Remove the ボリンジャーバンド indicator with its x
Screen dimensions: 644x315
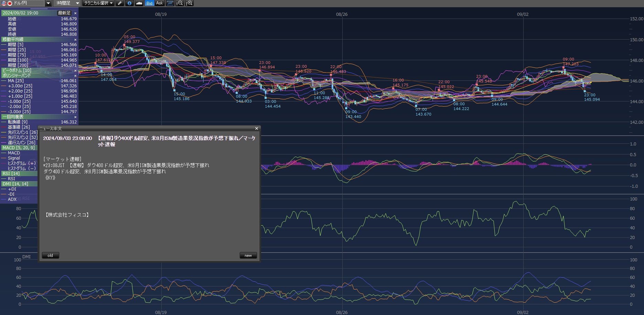click(75, 76)
